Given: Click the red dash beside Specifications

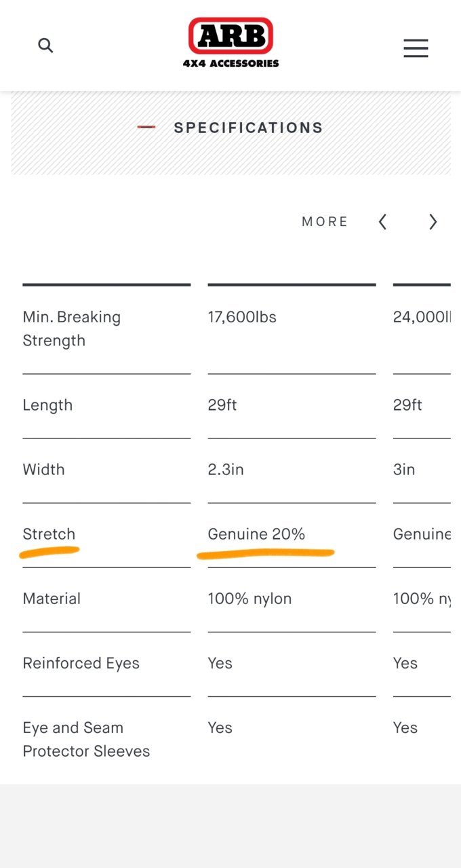Looking at the screenshot, I should pyautogui.click(x=146, y=128).
